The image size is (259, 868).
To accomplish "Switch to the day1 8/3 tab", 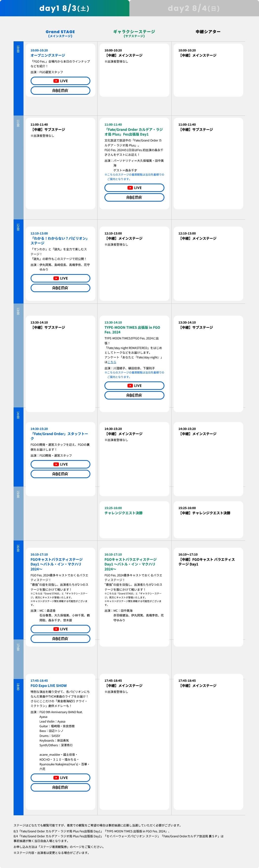I will 65,8.
